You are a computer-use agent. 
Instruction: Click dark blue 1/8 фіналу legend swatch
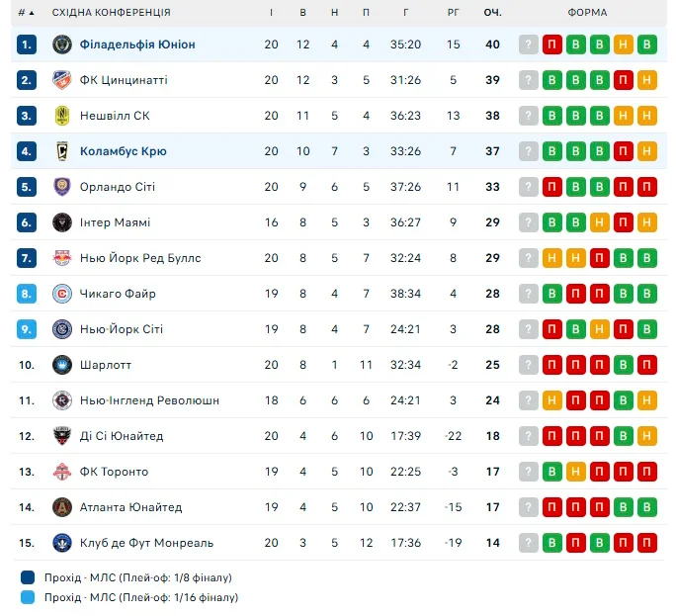[x=27, y=577]
